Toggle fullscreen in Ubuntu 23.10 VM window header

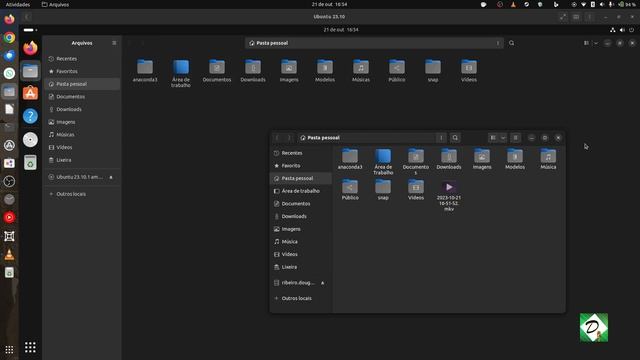tap(563, 17)
